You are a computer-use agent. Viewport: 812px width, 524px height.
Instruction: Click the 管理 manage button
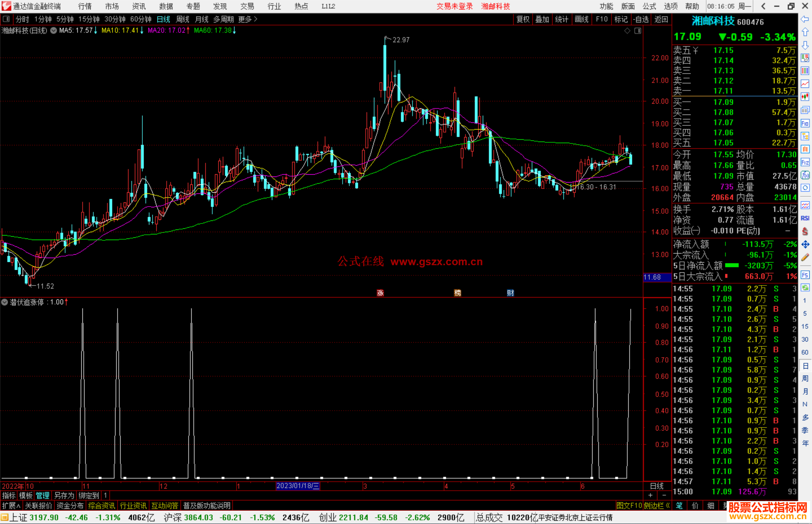(x=42, y=496)
